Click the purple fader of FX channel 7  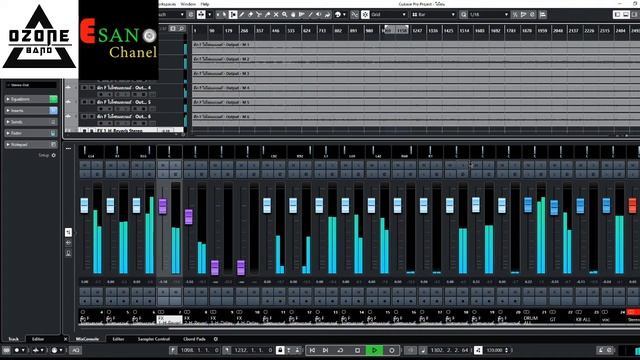pyautogui.click(x=163, y=206)
